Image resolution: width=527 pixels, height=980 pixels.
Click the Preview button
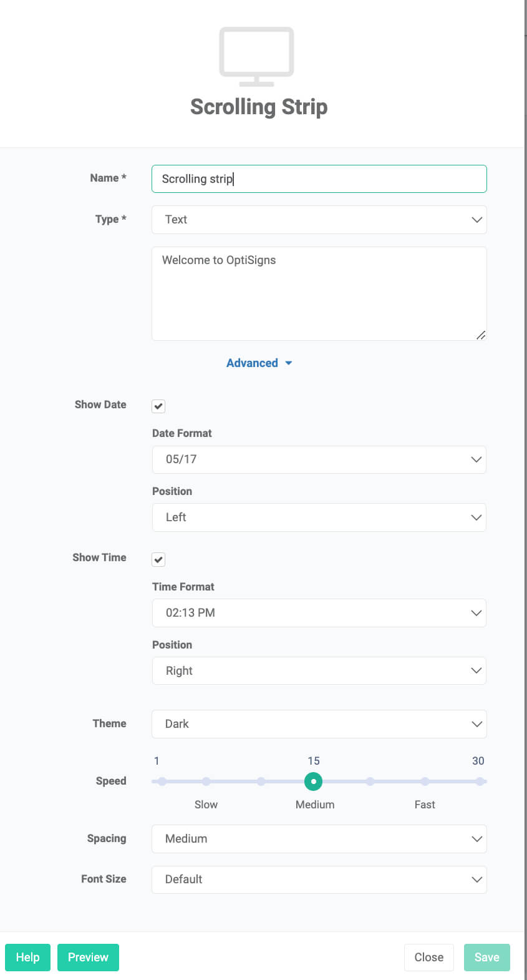tap(88, 958)
